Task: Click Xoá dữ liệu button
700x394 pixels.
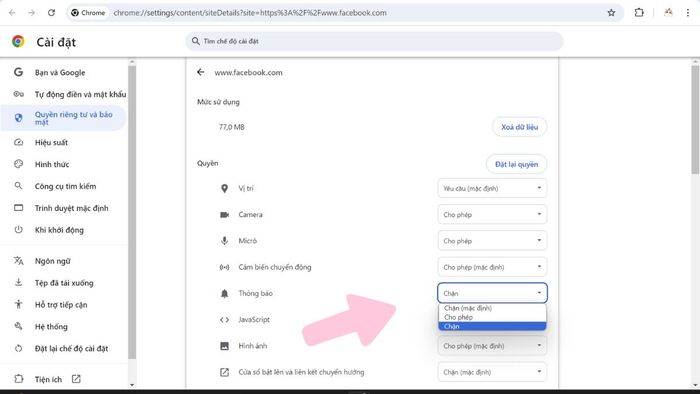Action: [x=519, y=127]
